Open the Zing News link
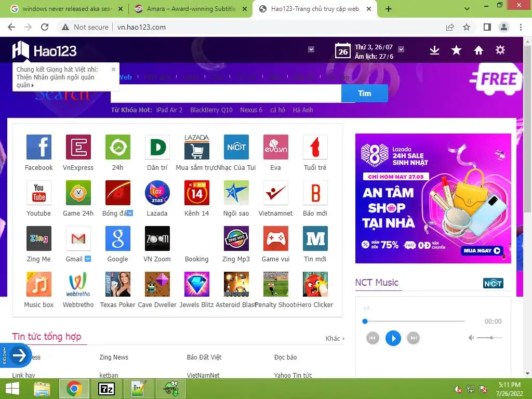 coord(114,357)
